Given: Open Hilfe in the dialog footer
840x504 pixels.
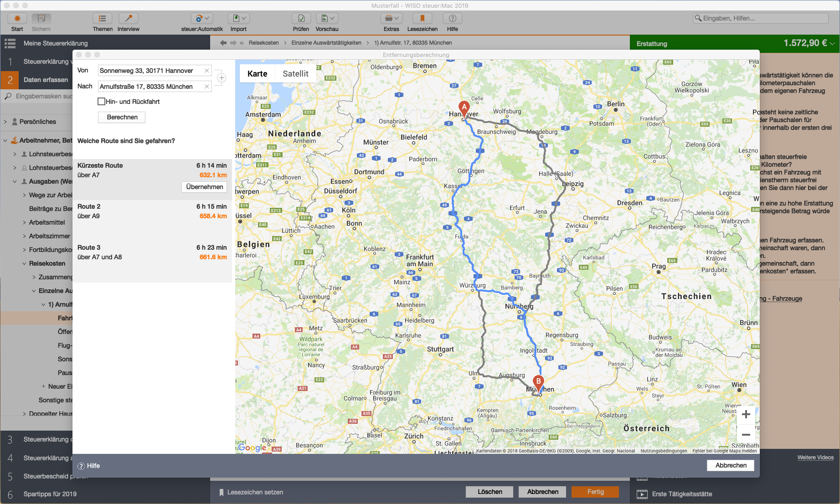Looking at the screenshot, I should (x=89, y=466).
